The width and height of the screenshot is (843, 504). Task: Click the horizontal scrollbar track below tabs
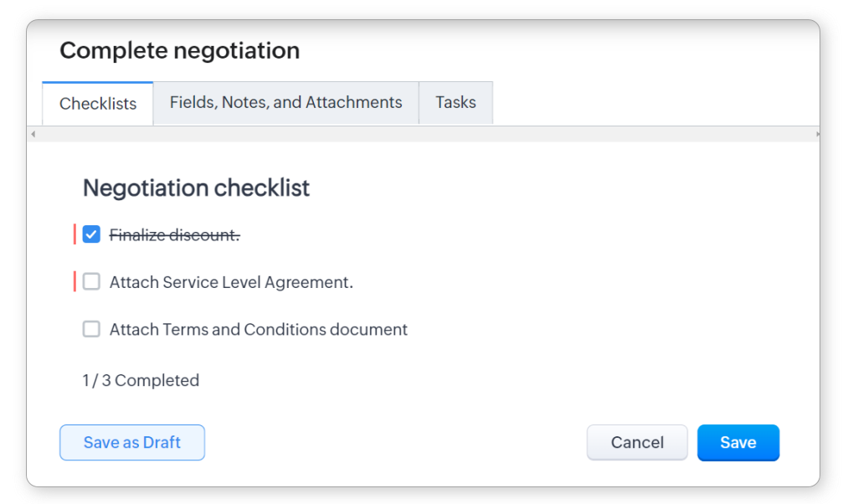(x=424, y=134)
